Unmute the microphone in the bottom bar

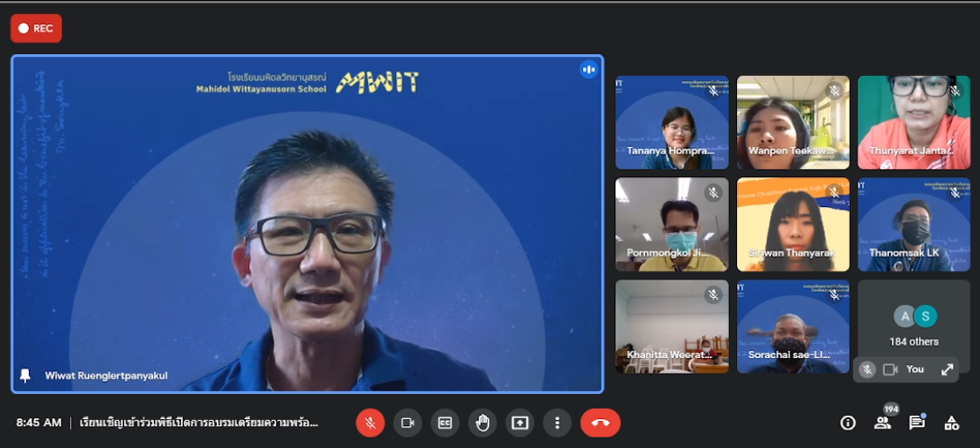click(x=370, y=423)
